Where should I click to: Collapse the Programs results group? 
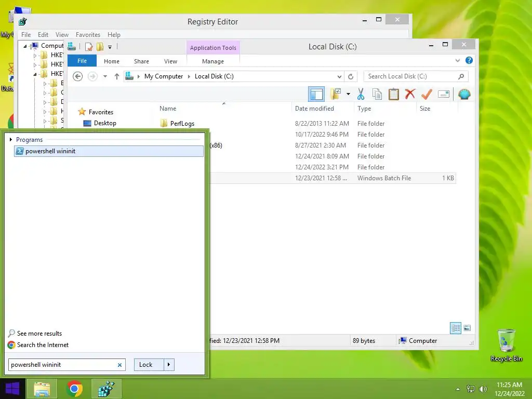11,139
